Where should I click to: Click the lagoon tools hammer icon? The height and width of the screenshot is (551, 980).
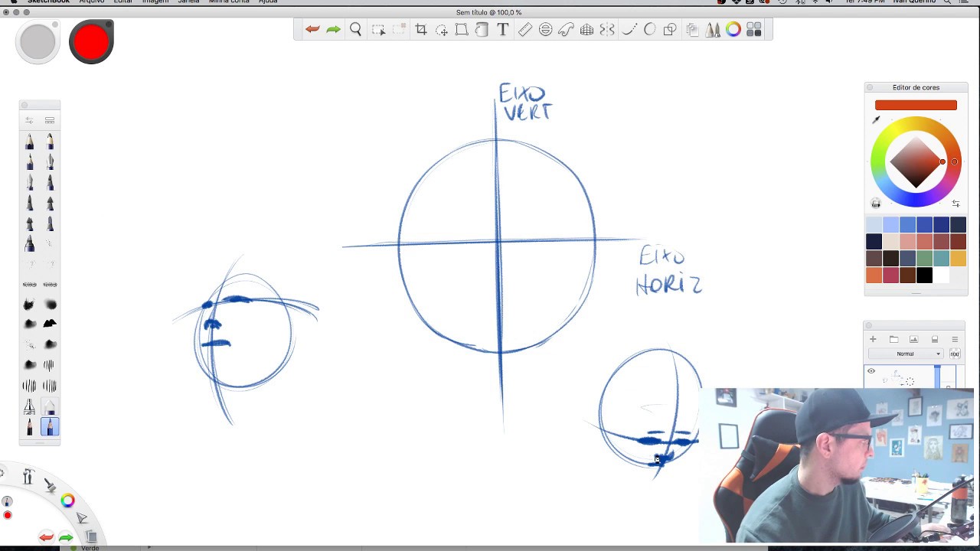(28, 477)
